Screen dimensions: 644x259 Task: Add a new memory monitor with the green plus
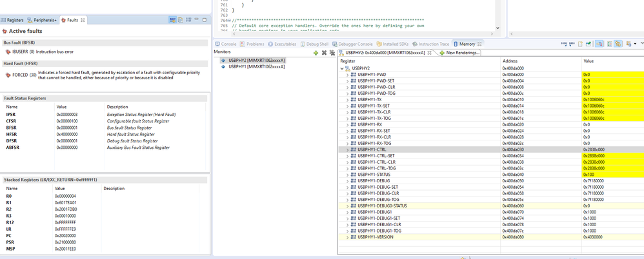[316, 52]
